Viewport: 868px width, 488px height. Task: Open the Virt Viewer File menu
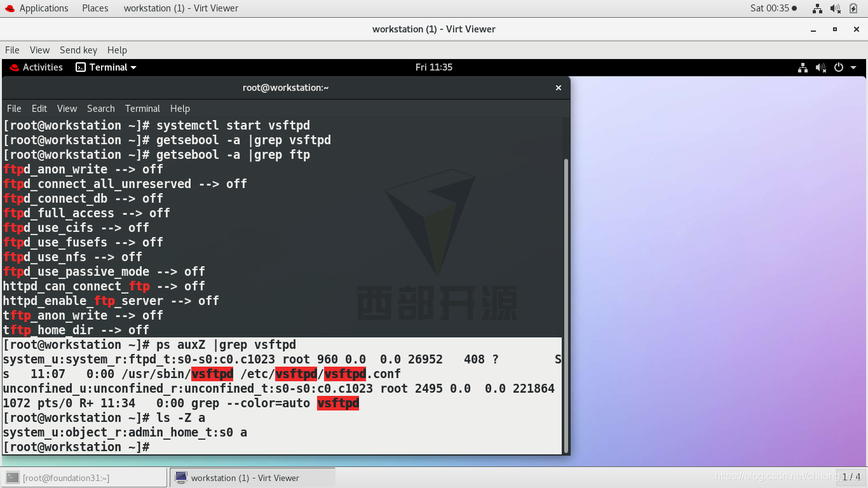point(12,50)
